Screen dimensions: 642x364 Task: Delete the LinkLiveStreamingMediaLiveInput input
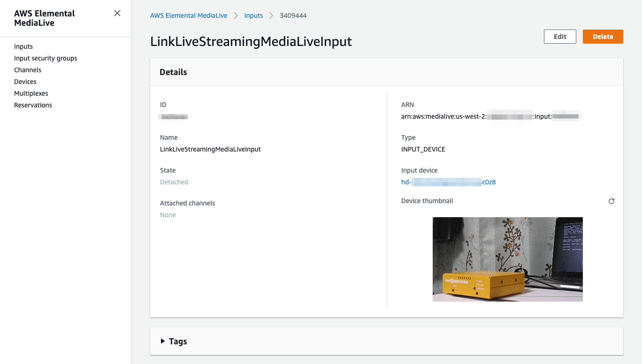pyautogui.click(x=603, y=36)
